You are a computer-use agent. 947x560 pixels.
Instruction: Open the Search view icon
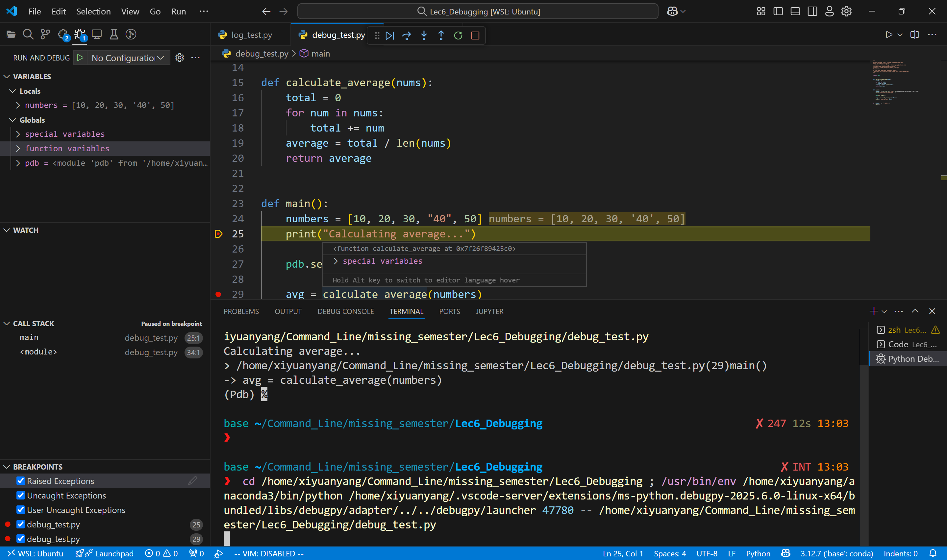28,35
